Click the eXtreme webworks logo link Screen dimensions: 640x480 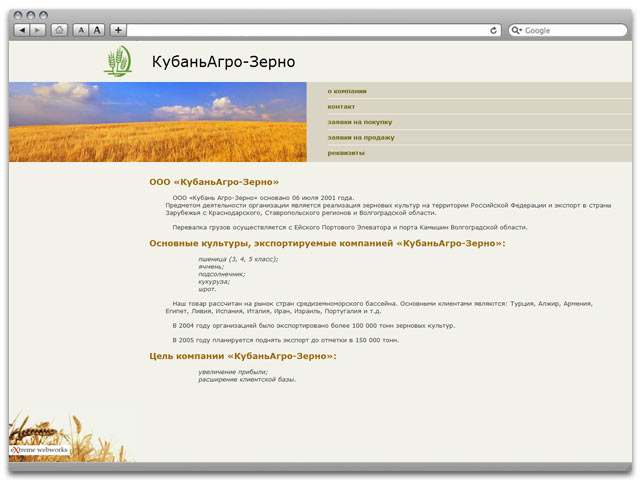39,450
